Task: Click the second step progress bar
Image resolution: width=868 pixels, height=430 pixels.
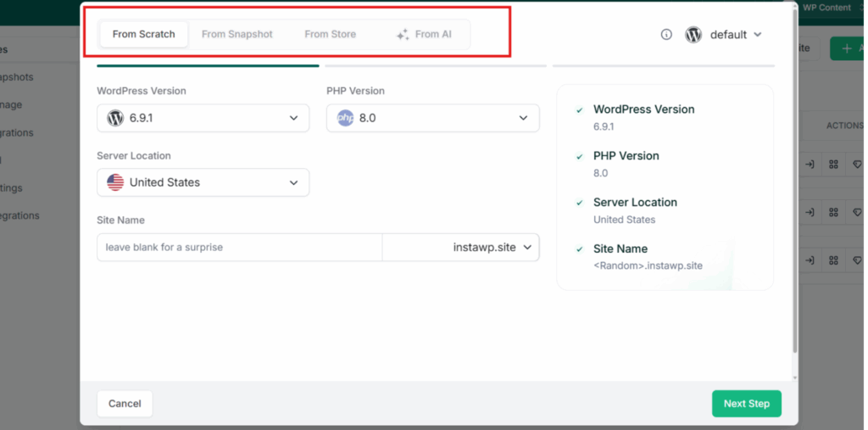Action: click(436, 66)
